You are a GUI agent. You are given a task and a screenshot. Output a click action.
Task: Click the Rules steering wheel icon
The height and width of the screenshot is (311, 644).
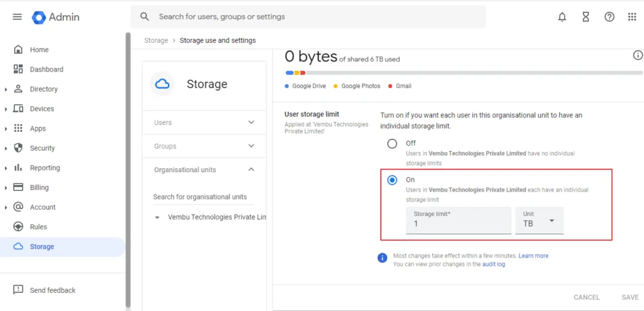(18, 227)
